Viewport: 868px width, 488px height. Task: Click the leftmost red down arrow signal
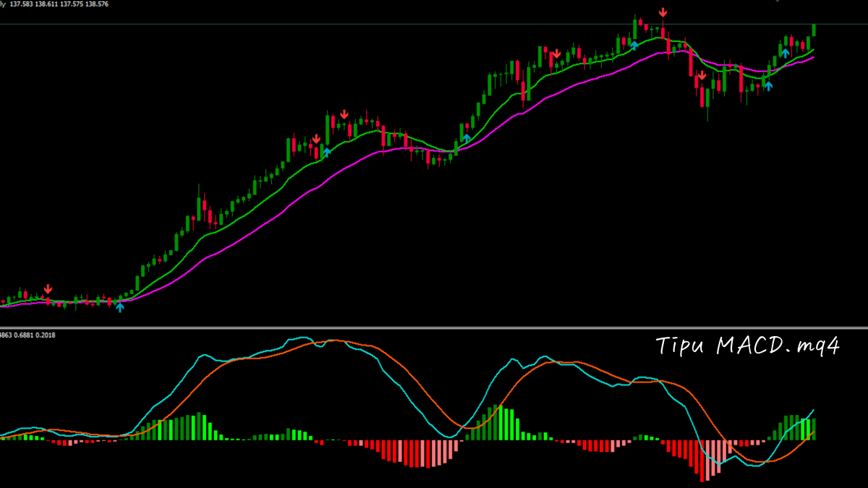48,289
